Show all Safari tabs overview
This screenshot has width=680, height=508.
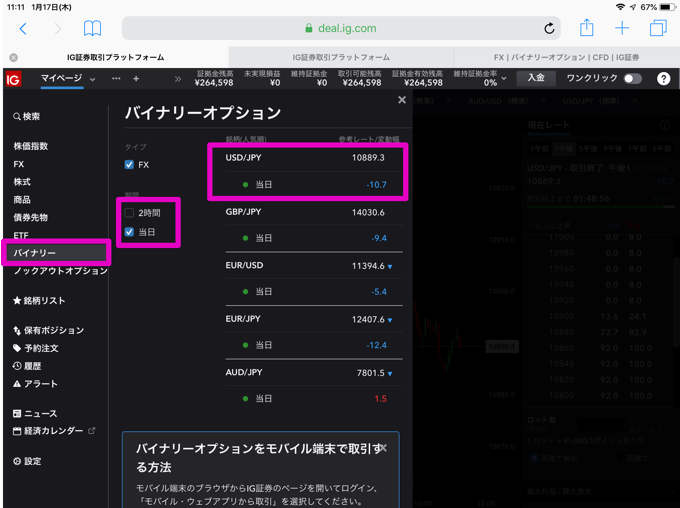point(658,28)
